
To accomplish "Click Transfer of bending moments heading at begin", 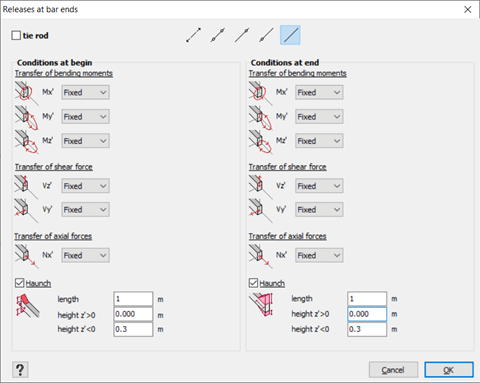I will (x=64, y=73).
